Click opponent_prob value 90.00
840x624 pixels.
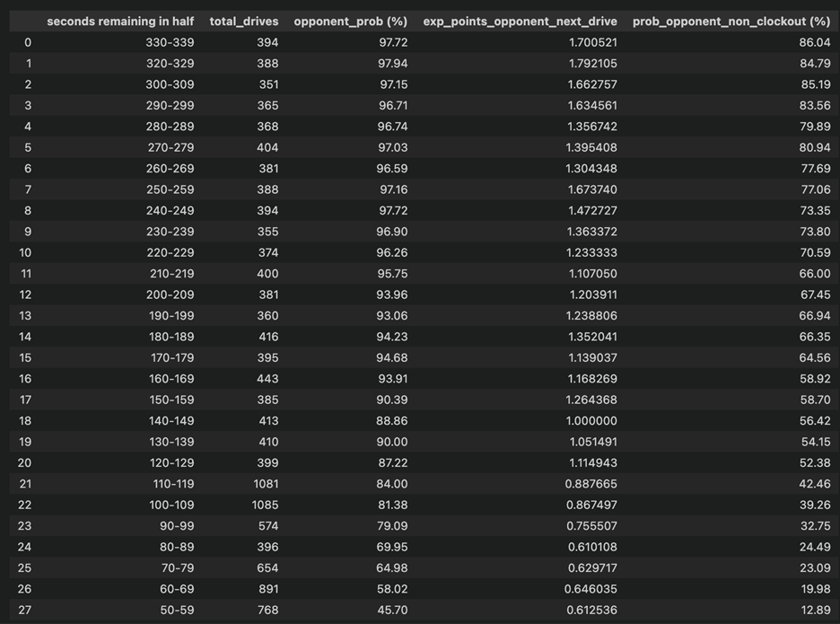point(391,442)
